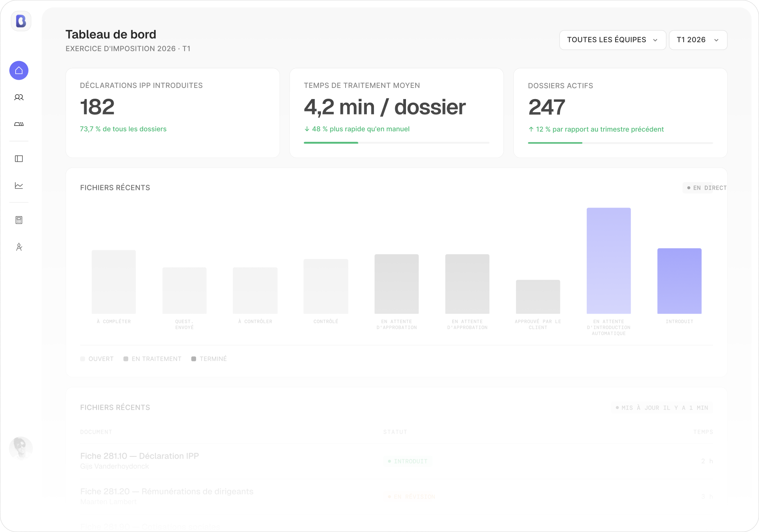Screen dimensions: 759x532
Task: Click the En révision status badge
Action: (x=411, y=497)
